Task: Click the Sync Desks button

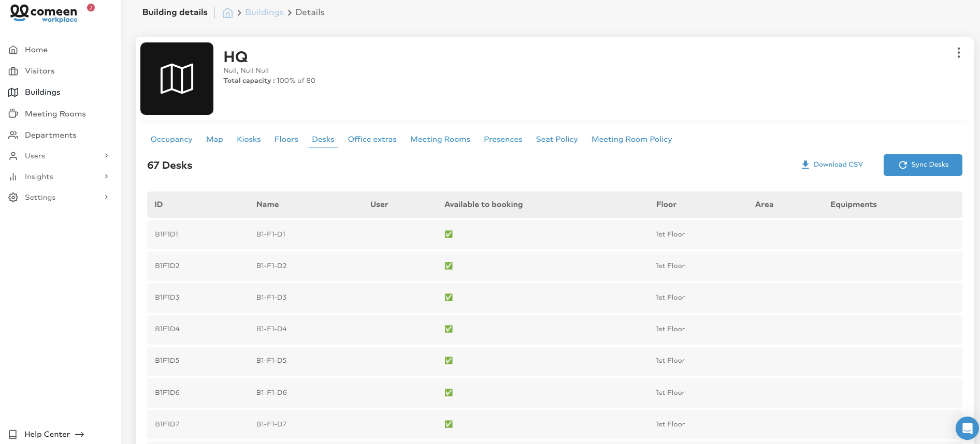Action: (923, 165)
